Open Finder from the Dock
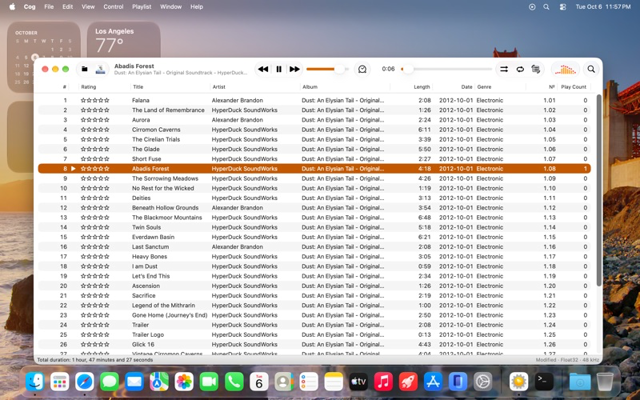This screenshot has width=640, height=400. (35, 382)
